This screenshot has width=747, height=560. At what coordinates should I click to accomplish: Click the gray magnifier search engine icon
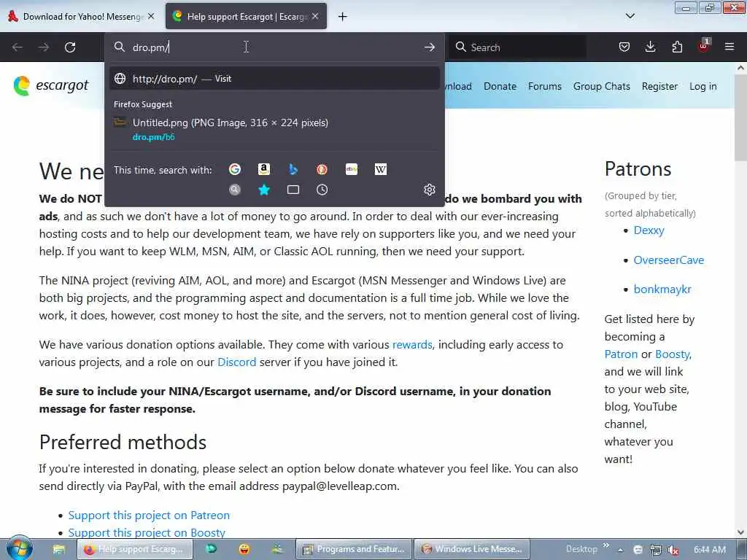[x=235, y=190]
